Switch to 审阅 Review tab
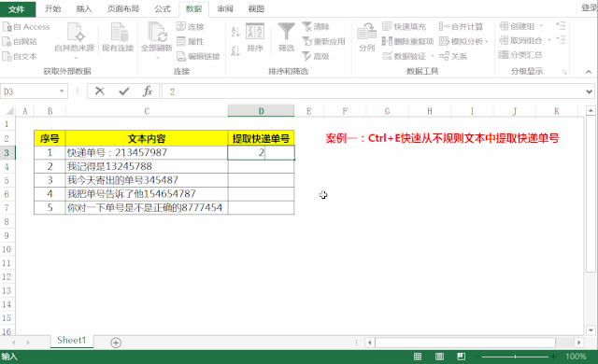 coord(225,8)
